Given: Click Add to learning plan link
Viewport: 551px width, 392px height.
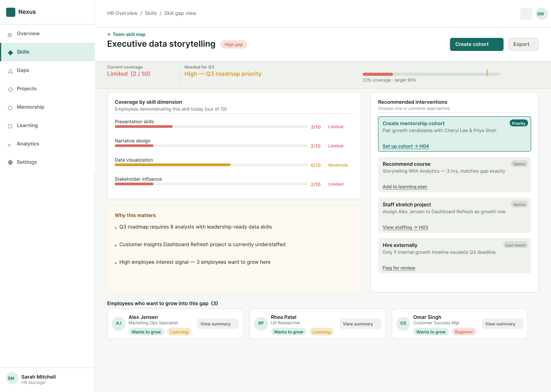Looking at the screenshot, I should 405,187.
